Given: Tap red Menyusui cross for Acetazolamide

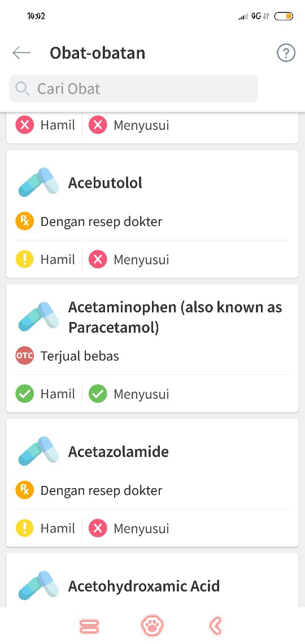Looking at the screenshot, I should (98, 528).
